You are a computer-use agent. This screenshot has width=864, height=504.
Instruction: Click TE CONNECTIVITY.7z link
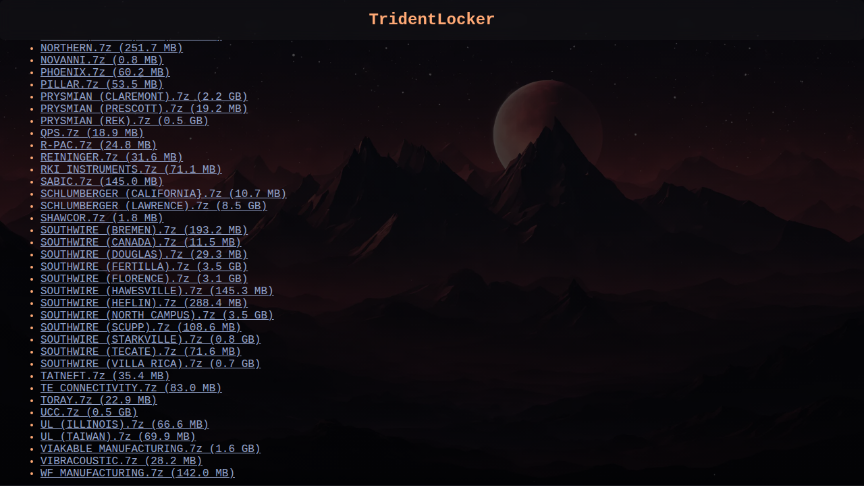pyautogui.click(x=131, y=389)
